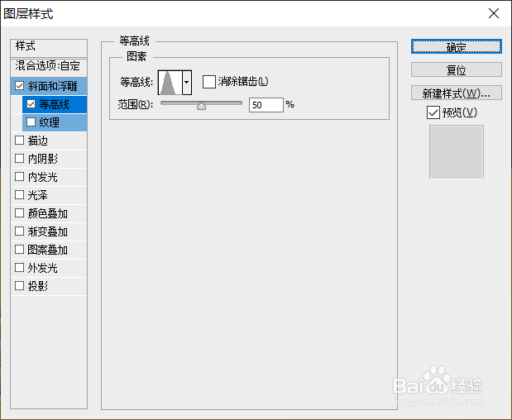Click the 确定 button

[x=456, y=46]
